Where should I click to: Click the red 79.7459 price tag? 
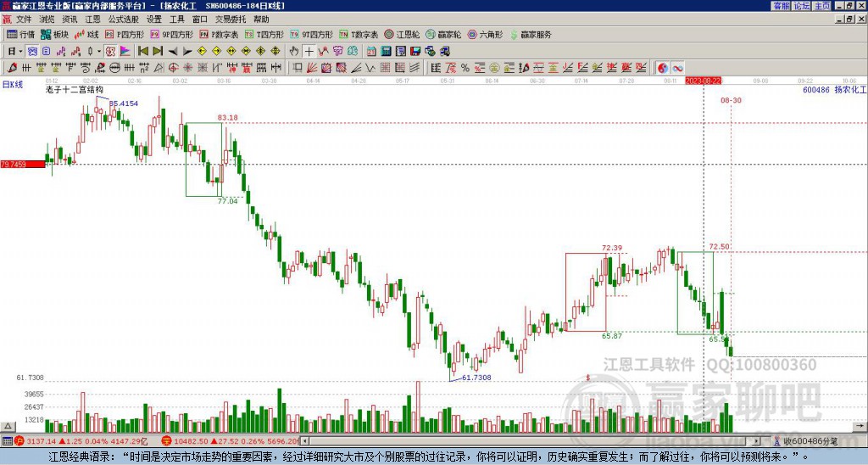pyautogui.click(x=23, y=164)
